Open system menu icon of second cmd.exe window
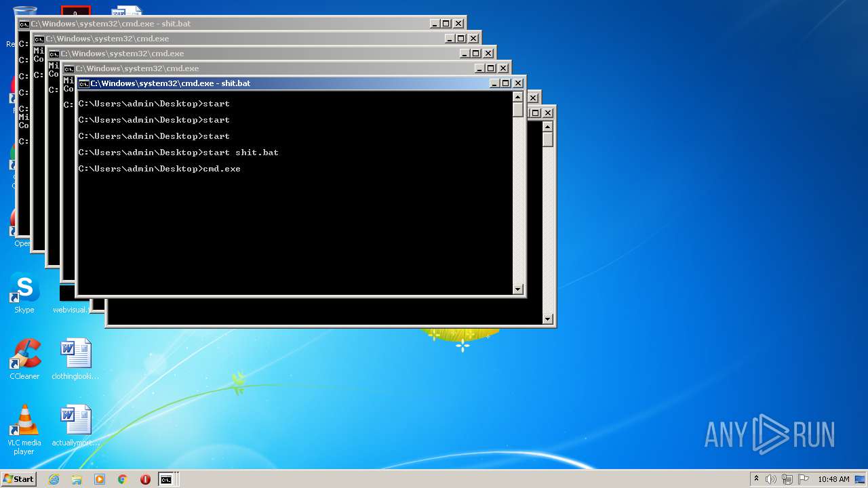868x488 pixels. 39,39
